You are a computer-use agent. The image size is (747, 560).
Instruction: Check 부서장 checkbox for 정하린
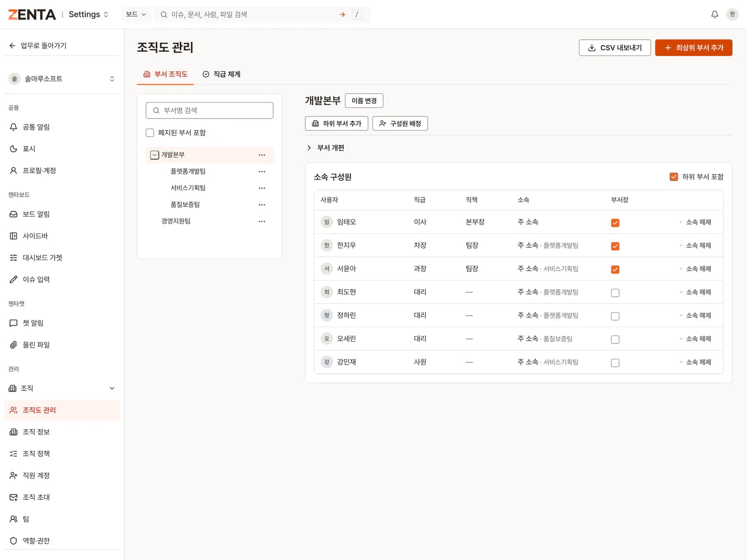coord(615,316)
